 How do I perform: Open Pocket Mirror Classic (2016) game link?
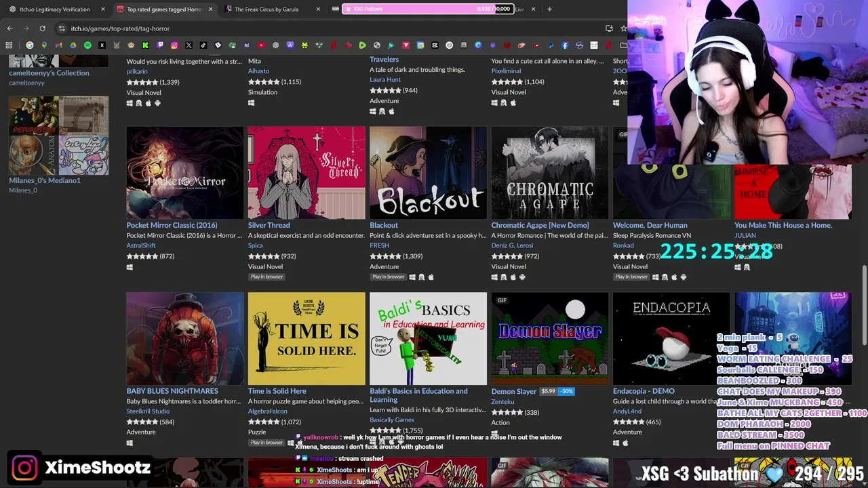pos(172,225)
